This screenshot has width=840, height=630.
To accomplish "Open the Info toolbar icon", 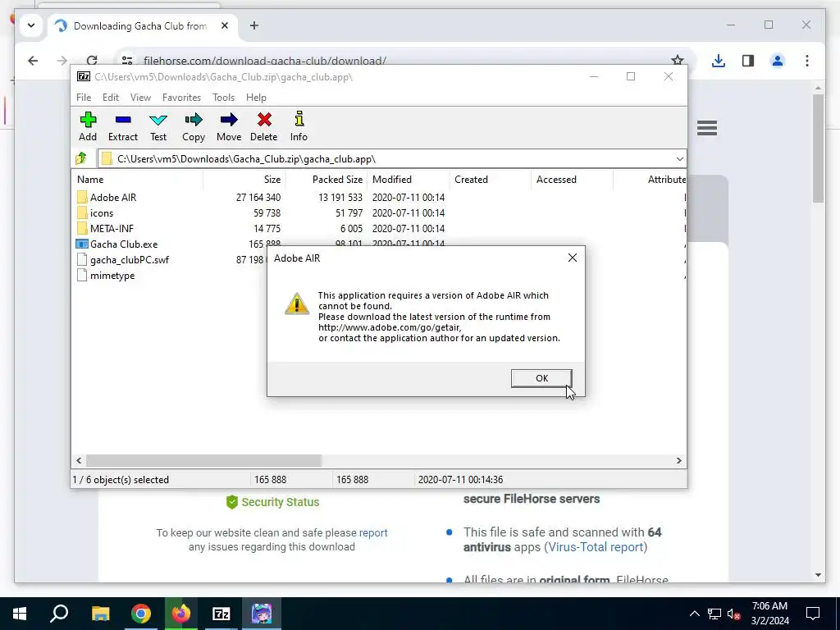I will 299,126.
